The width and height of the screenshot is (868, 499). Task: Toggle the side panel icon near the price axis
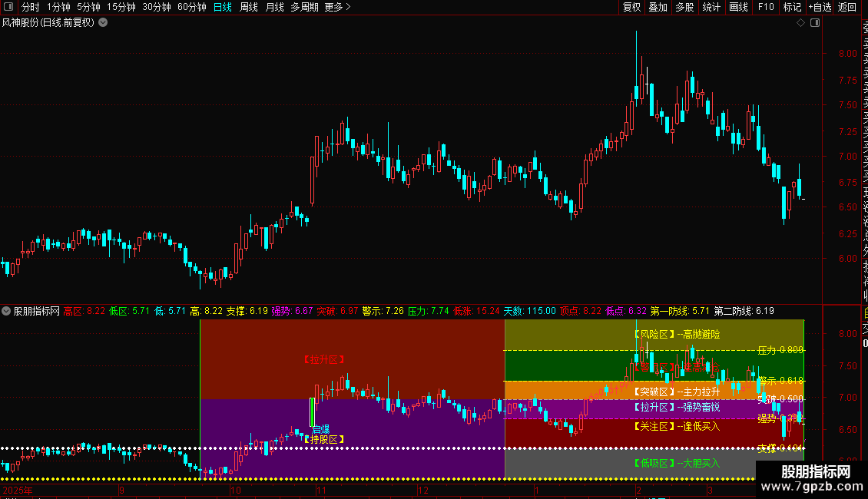coord(815,23)
